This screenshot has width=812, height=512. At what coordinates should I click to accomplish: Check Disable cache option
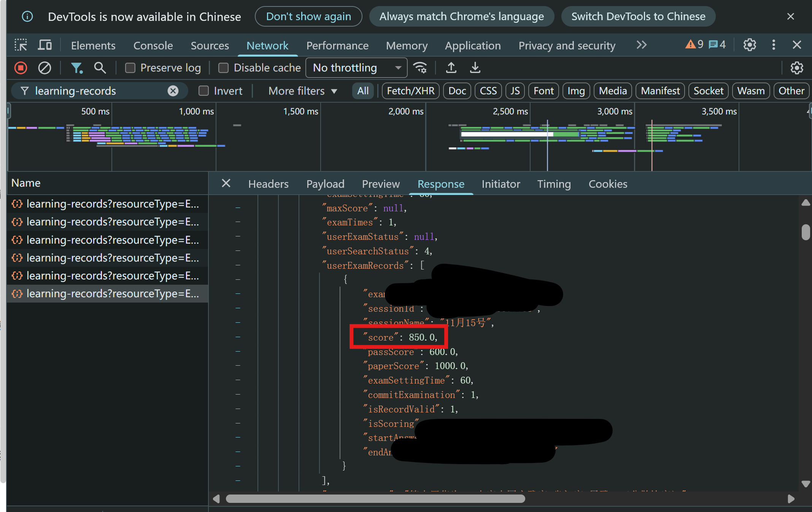tap(223, 68)
